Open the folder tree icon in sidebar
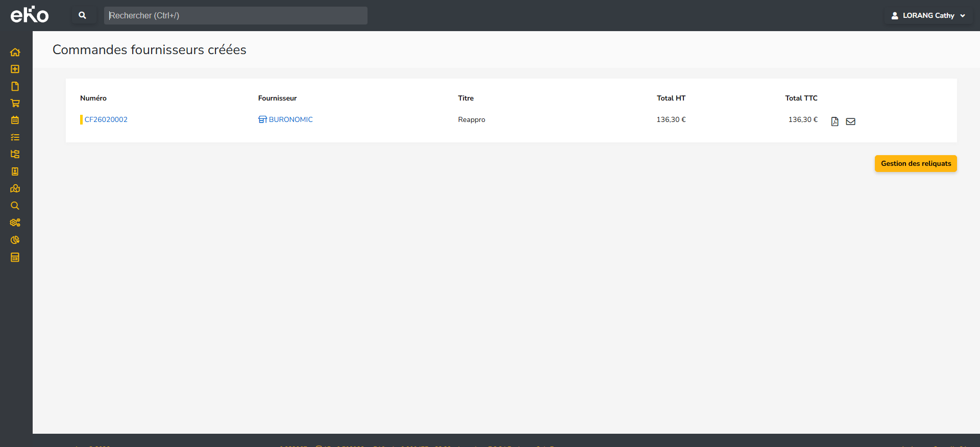Screen dimensions: 980x447 click(15, 154)
